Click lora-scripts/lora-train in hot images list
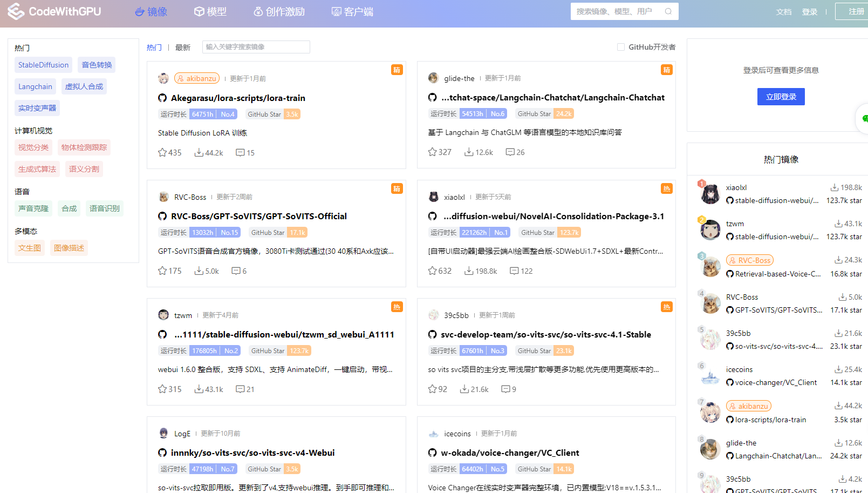868x493 pixels. [770, 420]
